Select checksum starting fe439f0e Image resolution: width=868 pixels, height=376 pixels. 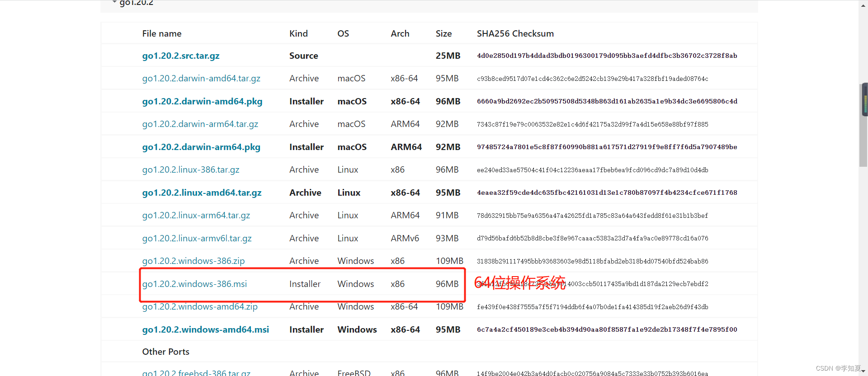593,307
